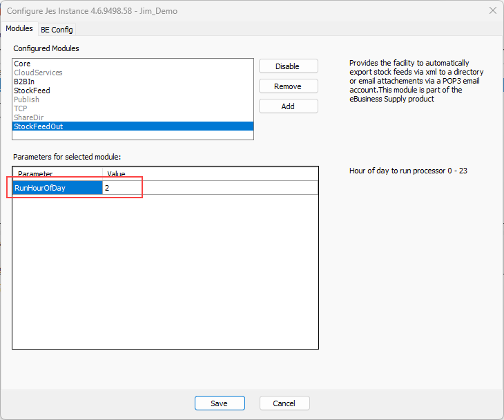
Task: Add a new module
Action: 288,106
